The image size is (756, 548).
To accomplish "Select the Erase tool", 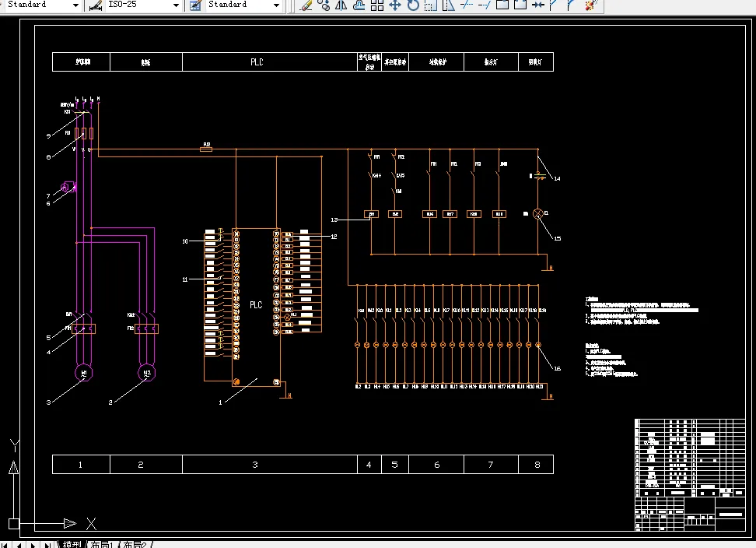I will 306,5.
